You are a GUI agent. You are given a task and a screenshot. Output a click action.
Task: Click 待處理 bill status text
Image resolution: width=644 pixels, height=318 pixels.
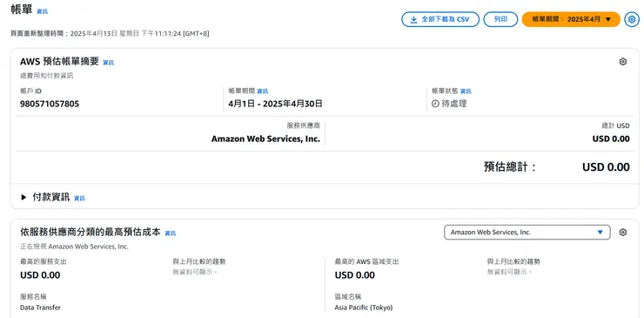[453, 104]
